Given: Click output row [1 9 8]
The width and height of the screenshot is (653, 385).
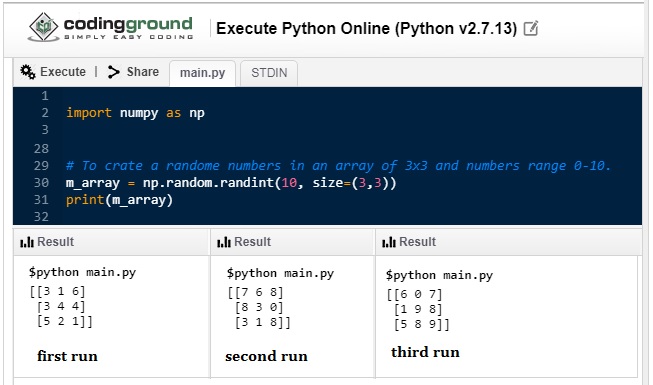Looking at the screenshot, I should click(x=418, y=309).
